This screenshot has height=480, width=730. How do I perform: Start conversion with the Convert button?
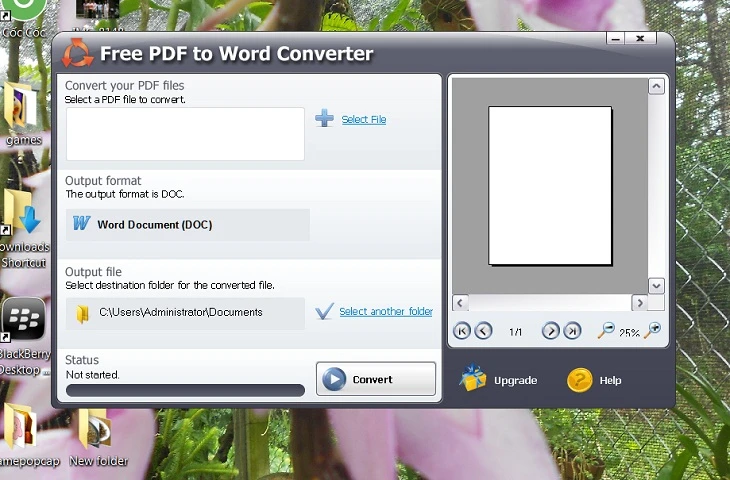376,379
